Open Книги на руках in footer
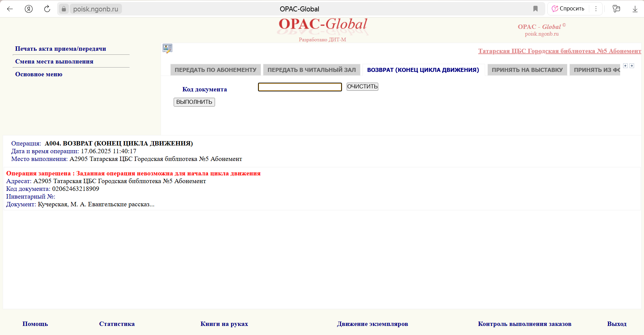The height and width of the screenshot is (335, 644). (x=224, y=324)
